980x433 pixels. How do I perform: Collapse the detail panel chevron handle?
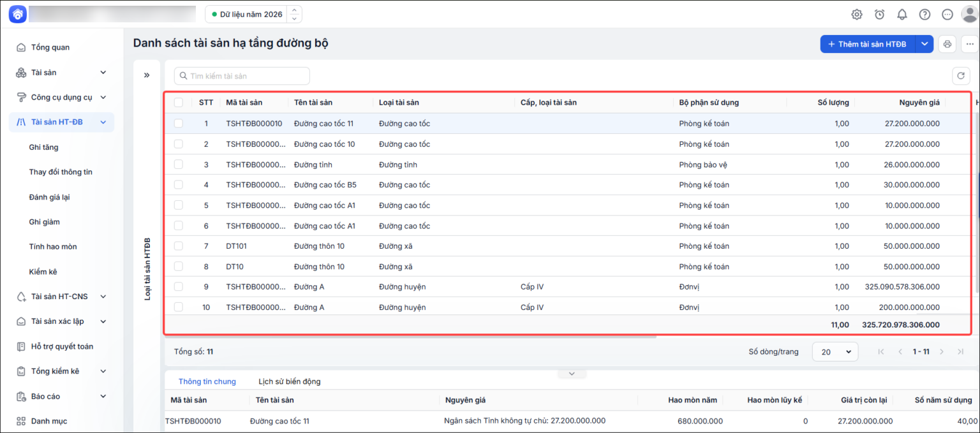point(572,374)
